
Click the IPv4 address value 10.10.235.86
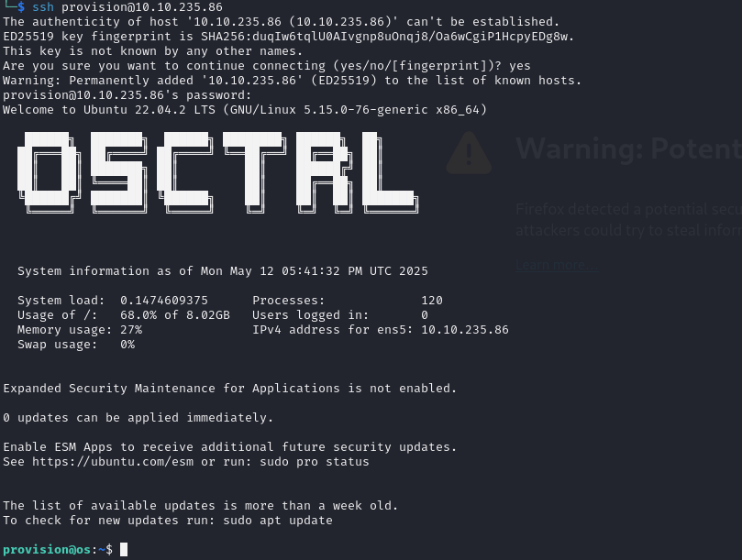pos(465,330)
